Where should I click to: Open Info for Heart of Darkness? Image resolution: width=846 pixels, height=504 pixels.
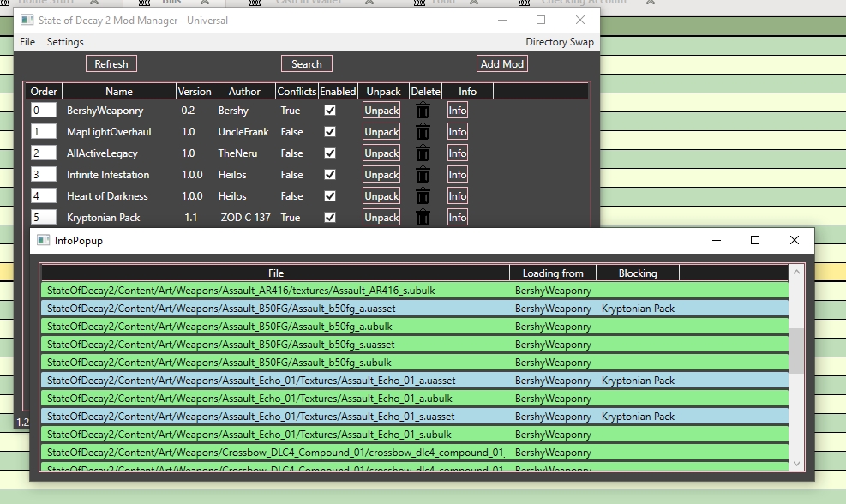pyautogui.click(x=458, y=196)
